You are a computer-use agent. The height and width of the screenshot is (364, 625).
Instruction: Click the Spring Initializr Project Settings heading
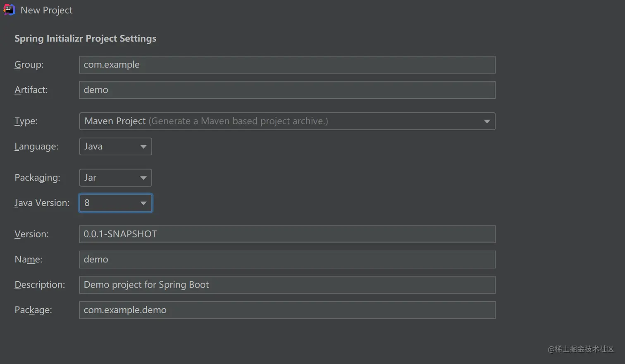(x=86, y=38)
